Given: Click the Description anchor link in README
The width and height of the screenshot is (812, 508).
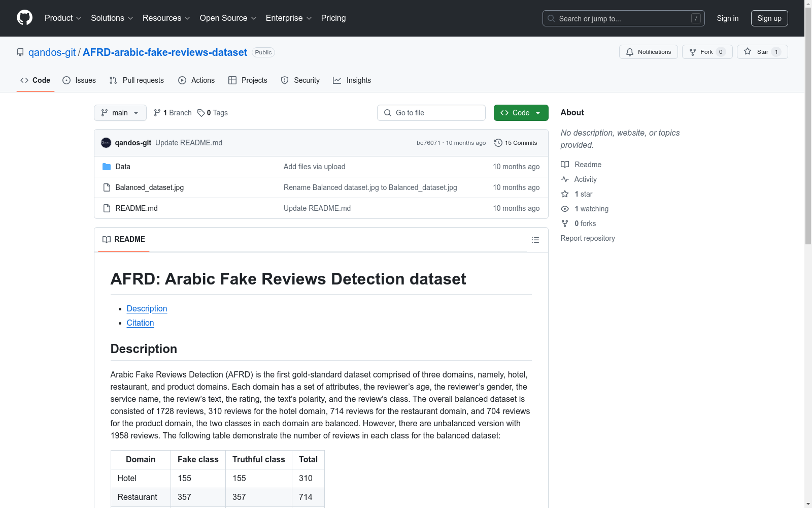Looking at the screenshot, I should point(147,309).
